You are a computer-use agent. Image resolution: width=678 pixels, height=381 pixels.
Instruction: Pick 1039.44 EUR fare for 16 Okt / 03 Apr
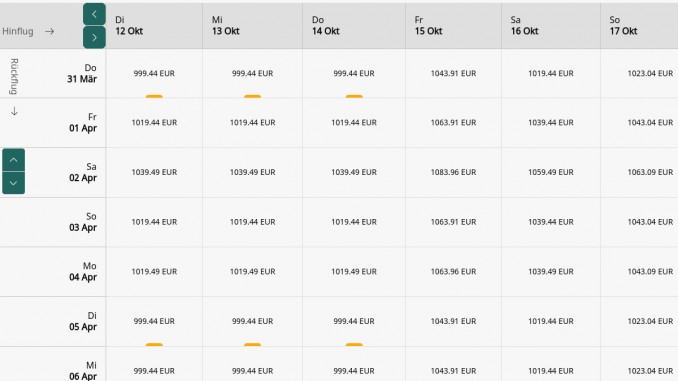click(551, 222)
